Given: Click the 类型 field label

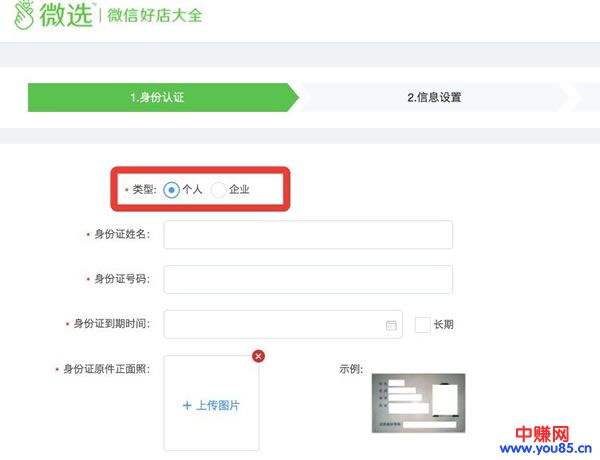Looking at the screenshot, I should click(x=143, y=189).
